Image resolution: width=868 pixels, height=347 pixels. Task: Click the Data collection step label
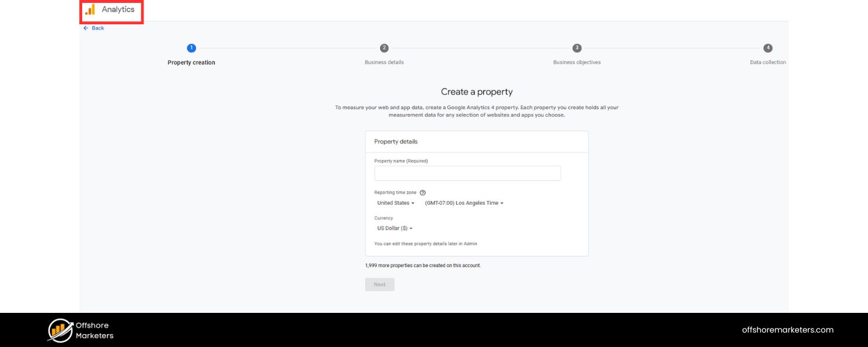(768, 62)
